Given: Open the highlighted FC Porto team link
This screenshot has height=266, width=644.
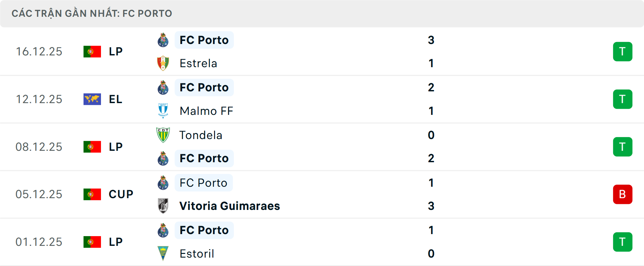Looking at the screenshot, I should click(x=204, y=40).
